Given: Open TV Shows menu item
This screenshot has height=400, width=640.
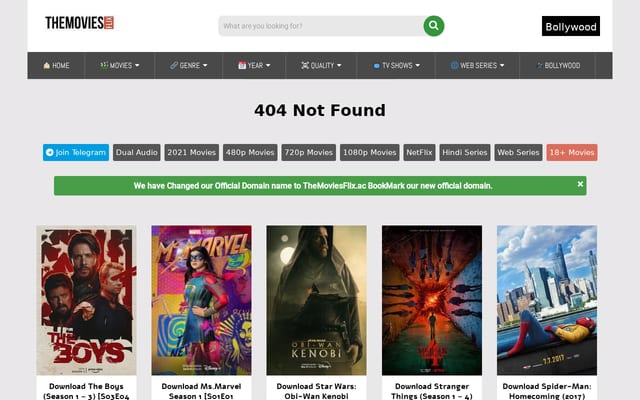Looking at the screenshot, I should (x=396, y=65).
